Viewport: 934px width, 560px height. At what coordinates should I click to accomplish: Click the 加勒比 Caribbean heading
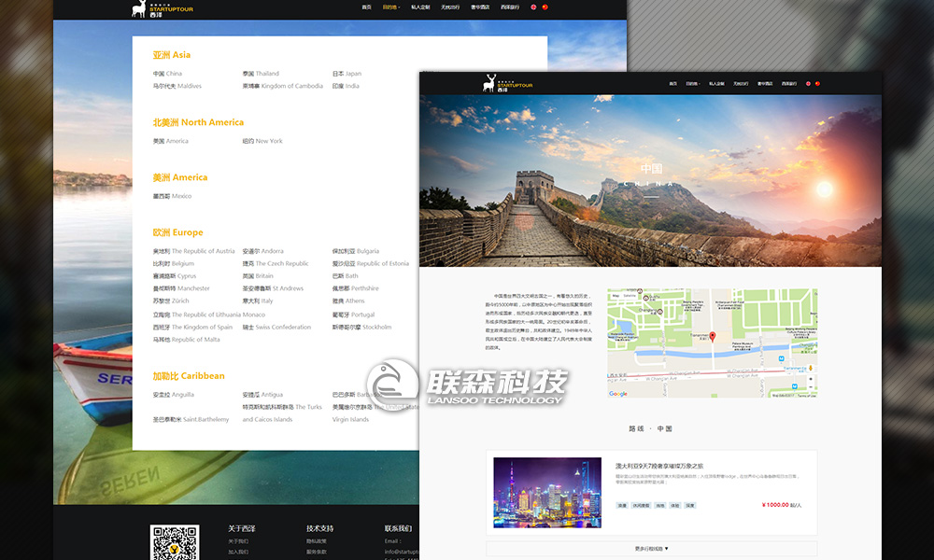pyautogui.click(x=189, y=376)
